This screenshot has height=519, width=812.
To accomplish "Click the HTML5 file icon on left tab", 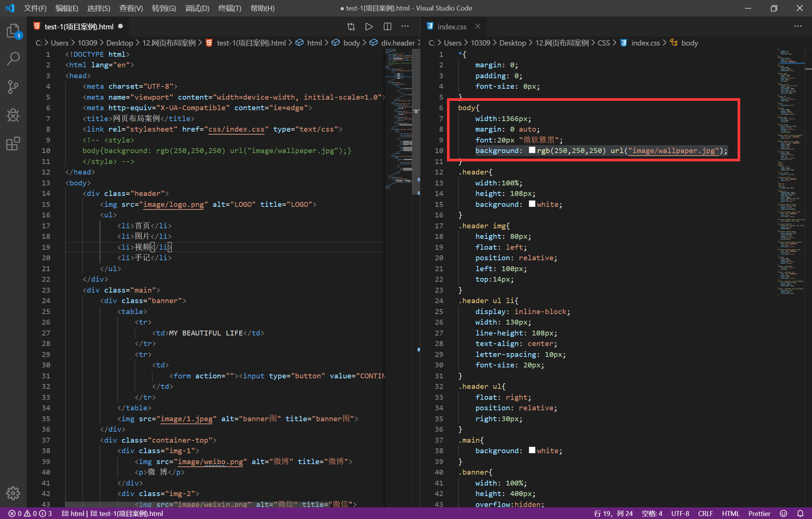I will (37, 26).
